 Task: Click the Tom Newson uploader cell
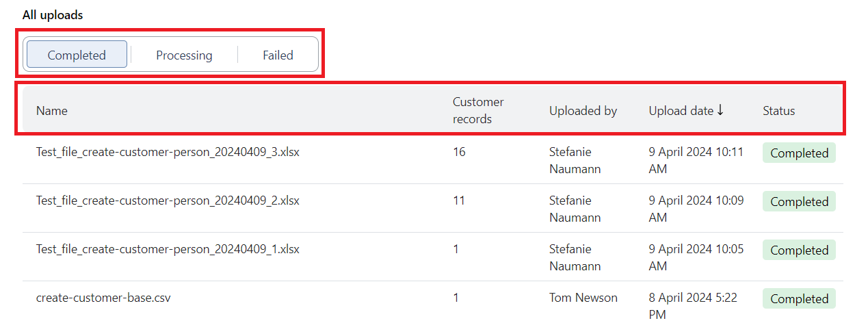(583, 298)
